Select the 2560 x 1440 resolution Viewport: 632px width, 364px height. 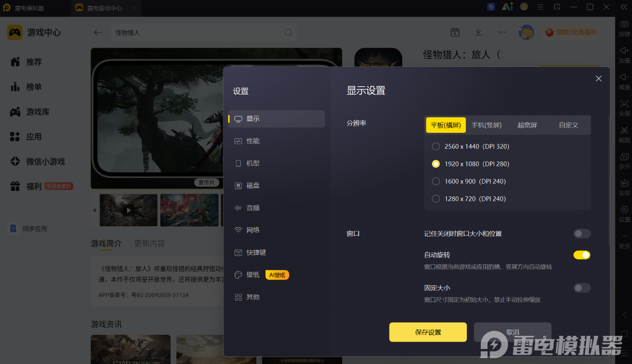point(436,146)
